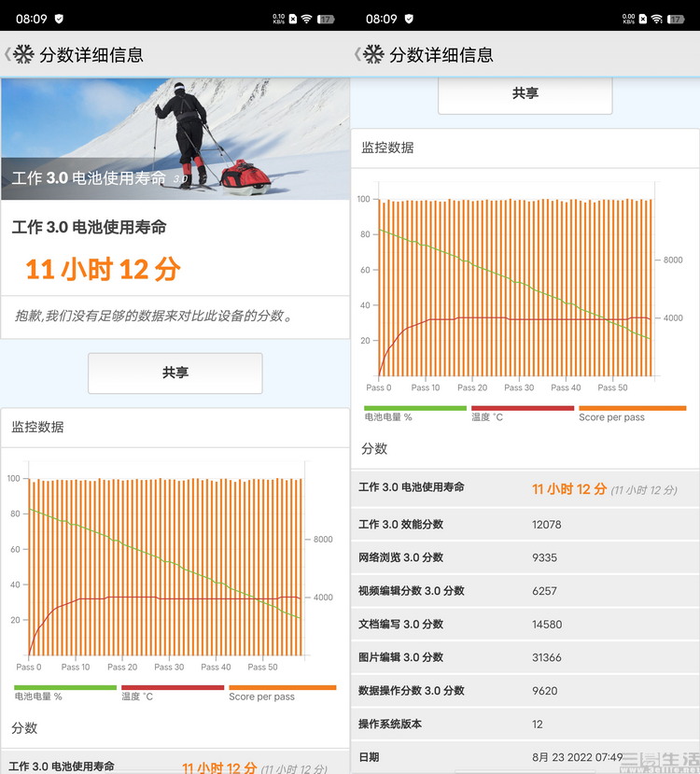Image resolution: width=700 pixels, height=774 pixels.
Task: Tap the '工作 3.0 效能分数' row
Action: pyautogui.click(x=525, y=524)
